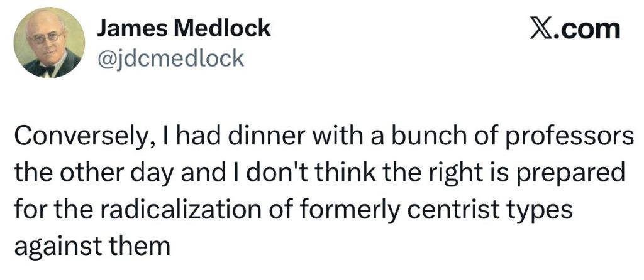The height and width of the screenshot is (280, 644).
Task: Click the word "Conversely" in the tweet
Action: [77, 137]
